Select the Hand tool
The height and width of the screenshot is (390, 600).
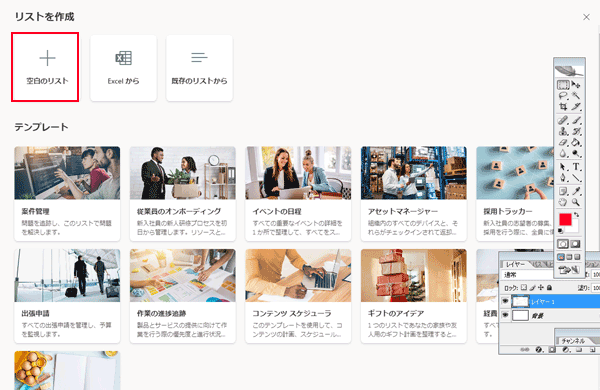tap(563, 202)
